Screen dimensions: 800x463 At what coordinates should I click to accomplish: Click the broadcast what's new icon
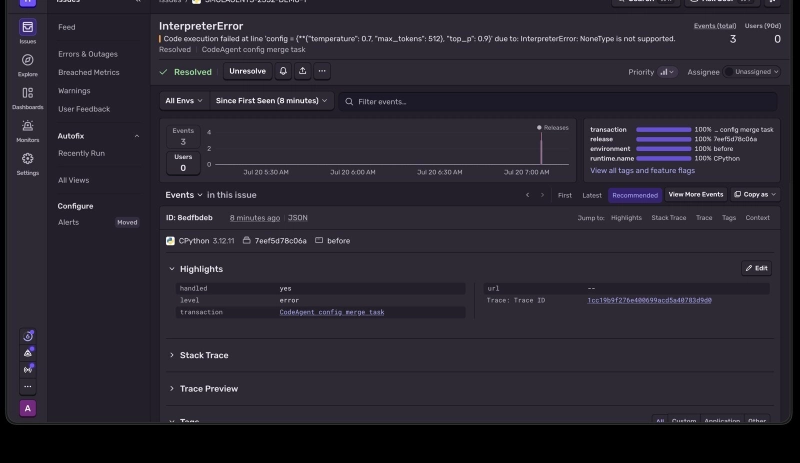28,370
